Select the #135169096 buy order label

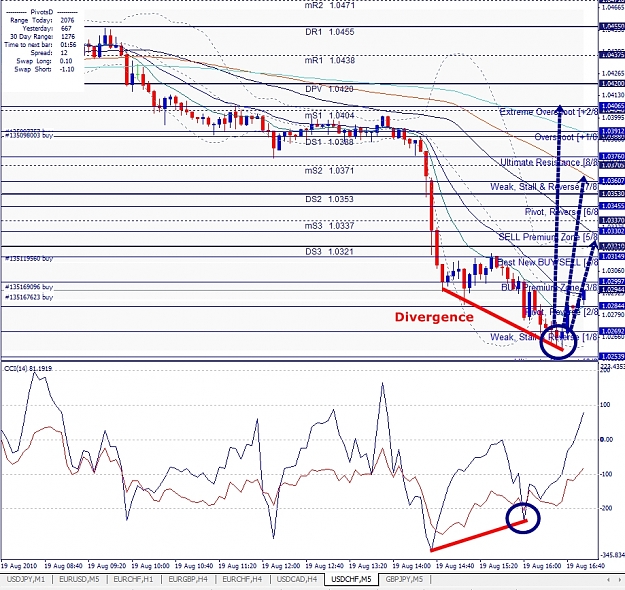point(29,287)
